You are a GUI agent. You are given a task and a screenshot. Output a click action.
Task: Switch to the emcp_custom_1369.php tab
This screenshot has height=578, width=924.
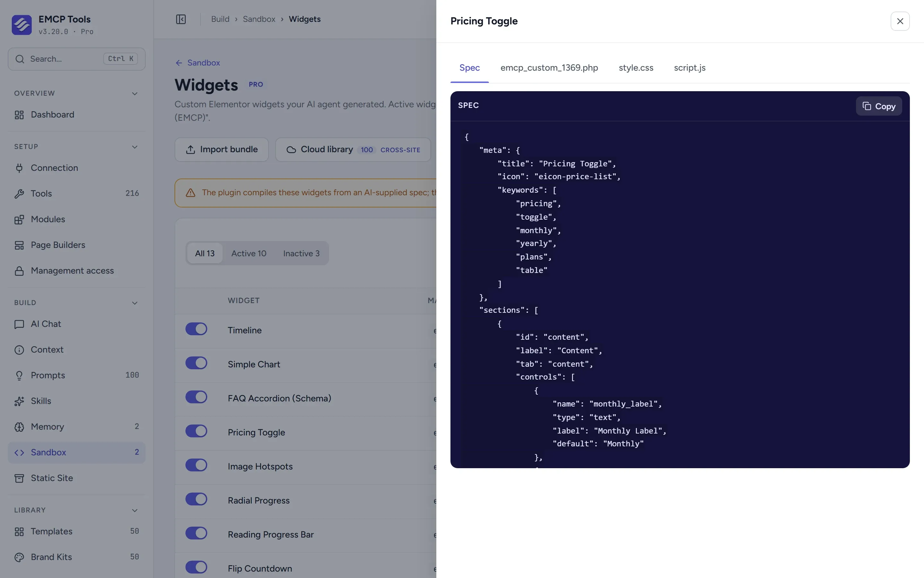click(x=549, y=68)
